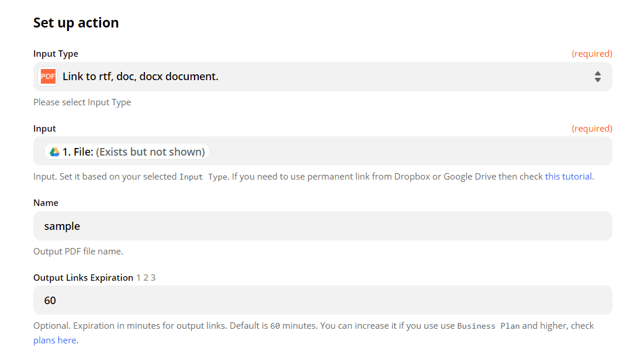Open the Input Type dropdown selector
This screenshot has width=644, height=358.
tap(322, 76)
